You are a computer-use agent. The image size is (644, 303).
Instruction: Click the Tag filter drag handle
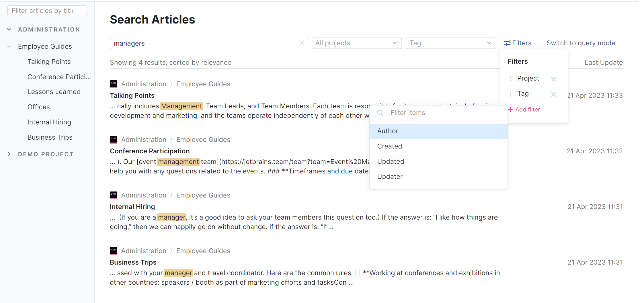511,94
